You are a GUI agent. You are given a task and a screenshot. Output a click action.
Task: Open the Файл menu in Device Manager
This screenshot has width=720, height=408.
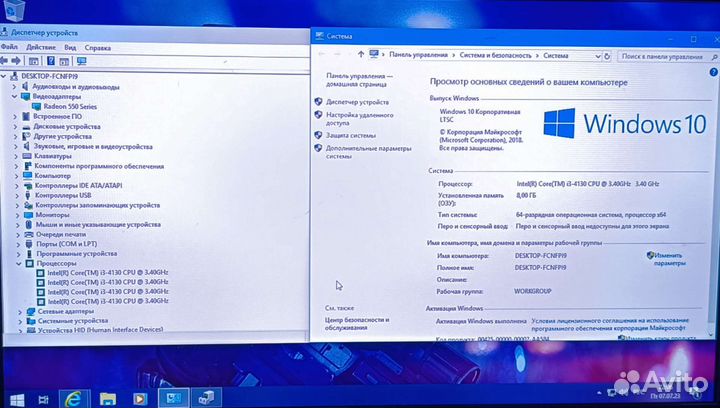9,47
